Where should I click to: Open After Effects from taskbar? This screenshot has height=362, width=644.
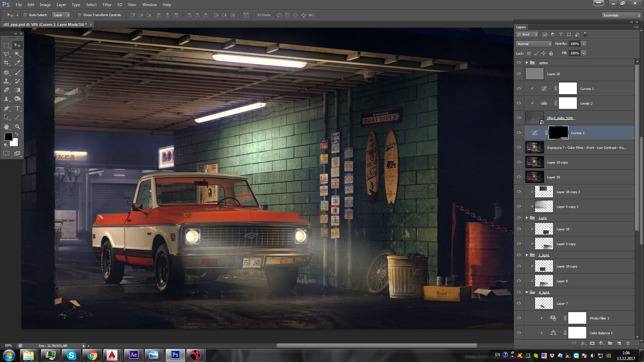(x=133, y=355)
